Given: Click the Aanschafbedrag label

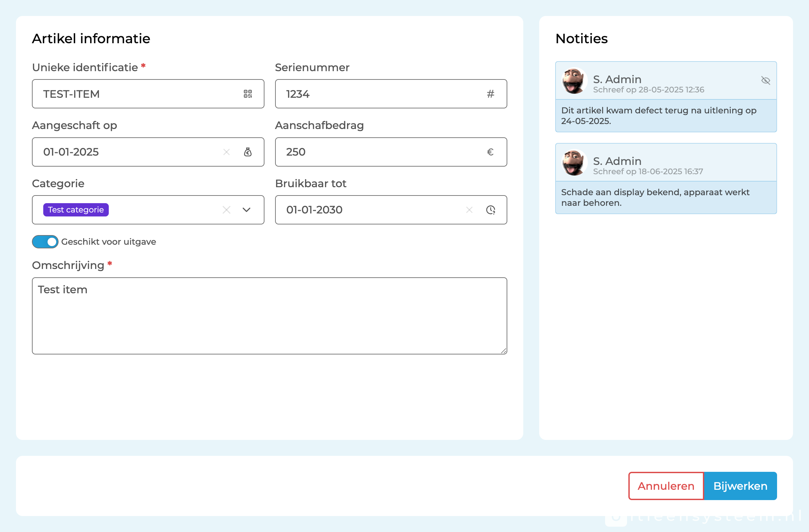Looking at the screenshot, I should click(319, 125).
